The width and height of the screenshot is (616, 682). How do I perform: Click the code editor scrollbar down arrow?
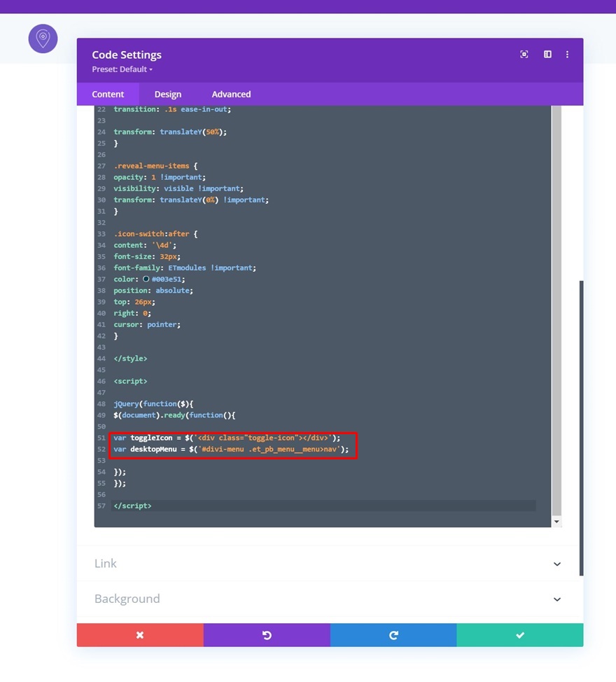556,522
